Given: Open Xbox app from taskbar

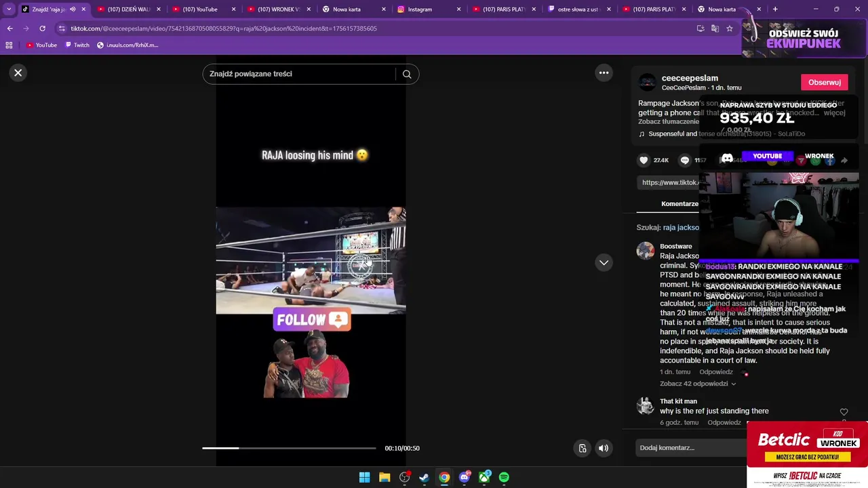Looking at the screenshot, I should pyautogui.click(x=484, y=477).
